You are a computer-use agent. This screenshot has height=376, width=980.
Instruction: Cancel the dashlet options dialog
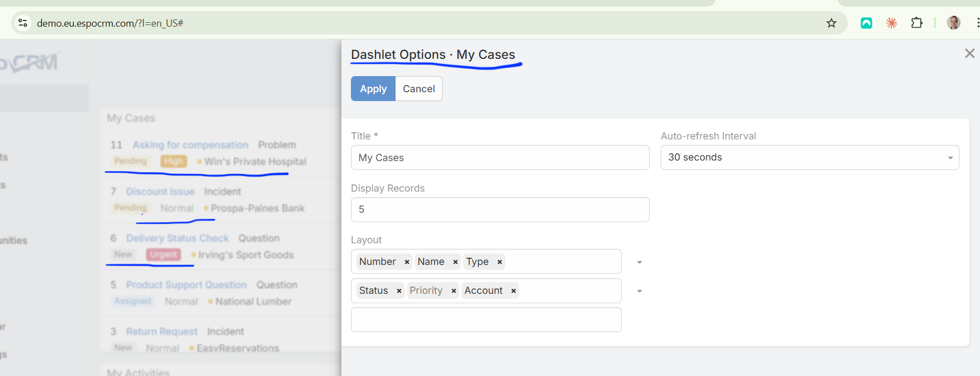point(419,89)
